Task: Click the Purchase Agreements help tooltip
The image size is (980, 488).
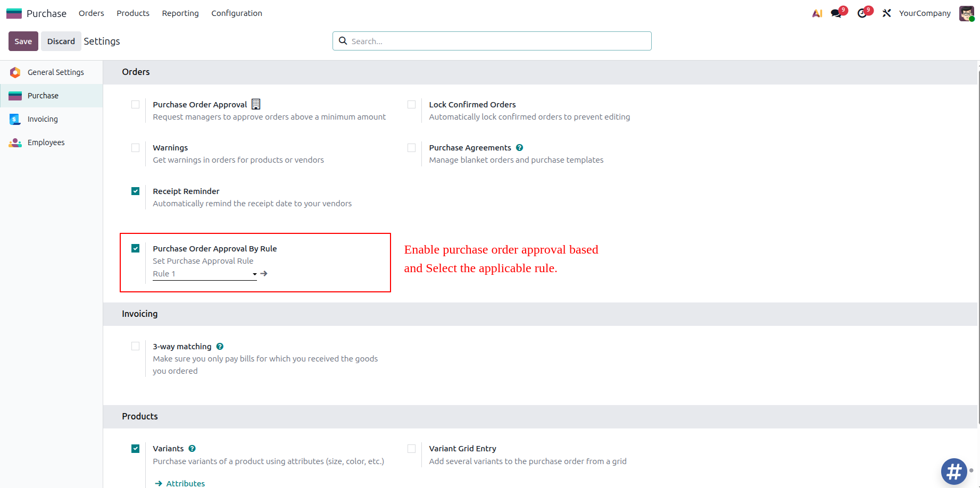Action: click(x=520, y=147)
